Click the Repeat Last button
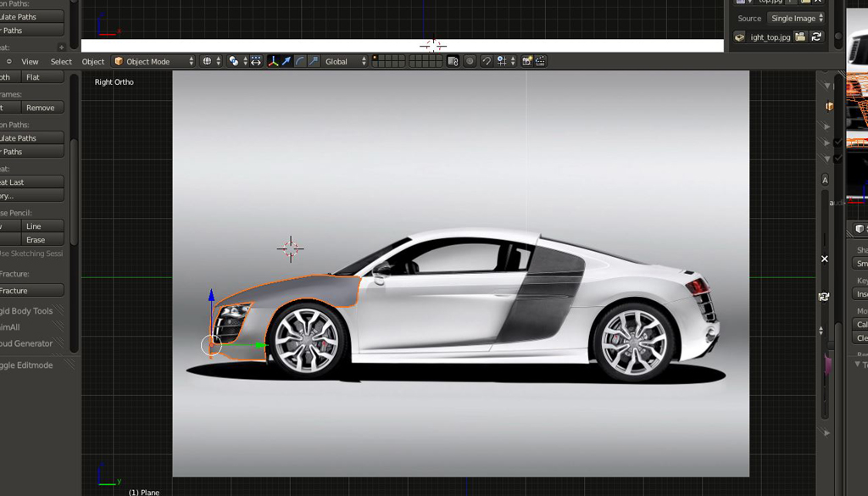This screenshot has width=868, height=496. pyautogui.click(x=31, y=182)
